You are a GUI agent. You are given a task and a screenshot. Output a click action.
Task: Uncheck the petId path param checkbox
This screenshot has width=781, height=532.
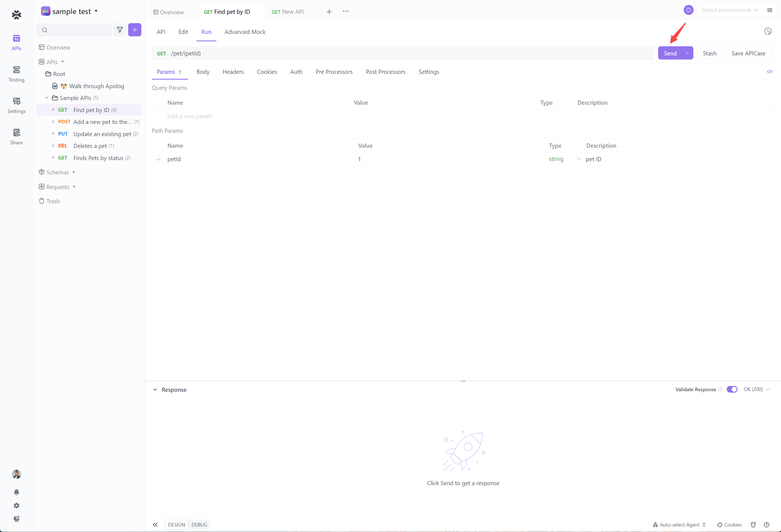[159, 159]
